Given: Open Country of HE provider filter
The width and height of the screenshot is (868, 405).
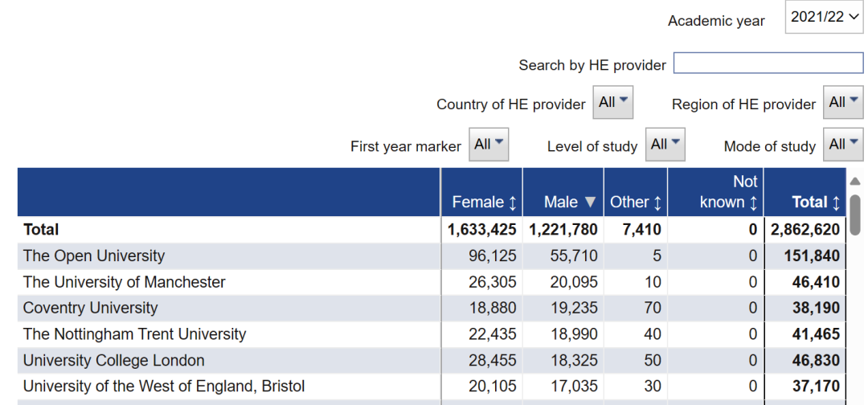Looking at the screenshot, I should [x=612, y=102].
